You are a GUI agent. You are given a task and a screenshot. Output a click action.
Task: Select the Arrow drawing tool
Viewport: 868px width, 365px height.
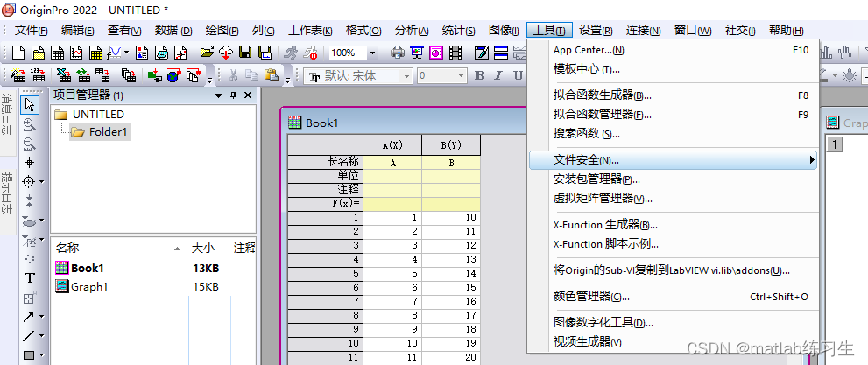[29, 316]
